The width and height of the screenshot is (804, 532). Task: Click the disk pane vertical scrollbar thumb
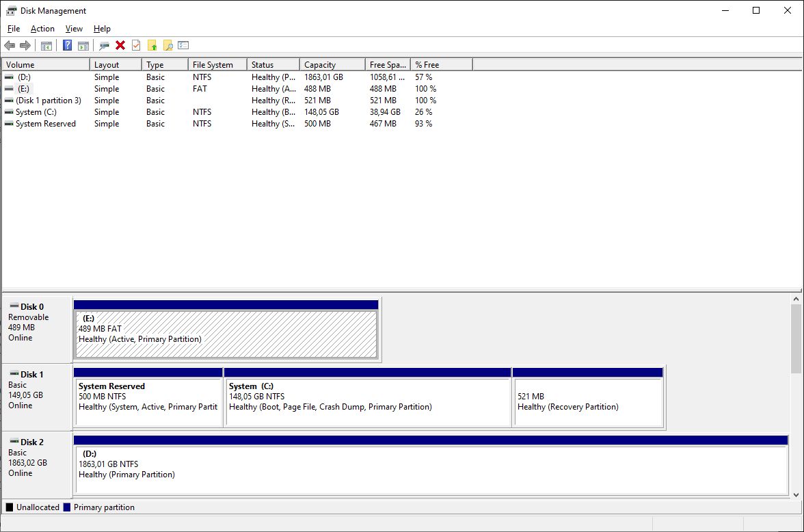[x=796, y=338]
